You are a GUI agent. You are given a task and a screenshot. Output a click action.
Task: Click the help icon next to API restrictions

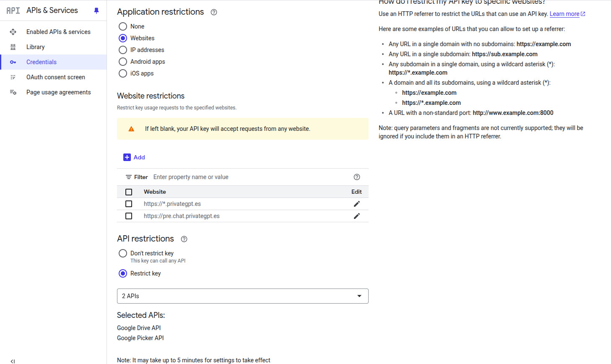pos(184,239)
